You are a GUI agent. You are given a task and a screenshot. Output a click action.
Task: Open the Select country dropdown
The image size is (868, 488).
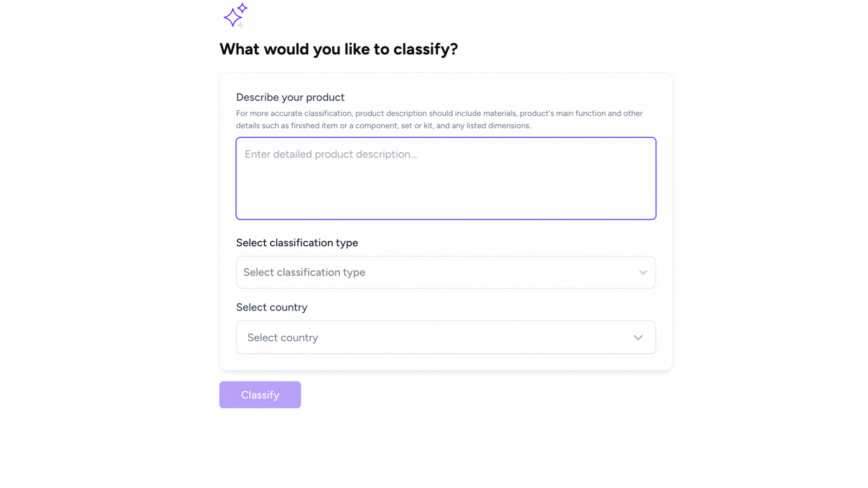point(446,338)
